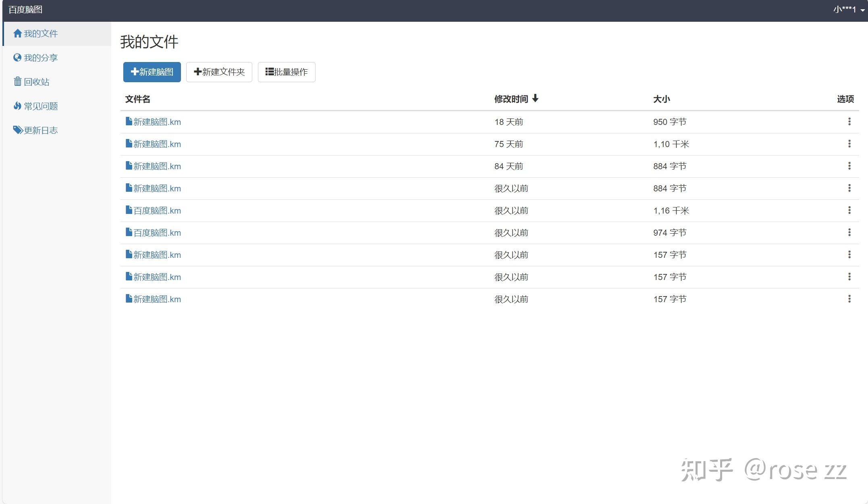Screen dimensions: 868x504
Task: Open options menu for the 950 字节 file
Action: [x=849, y=122]
